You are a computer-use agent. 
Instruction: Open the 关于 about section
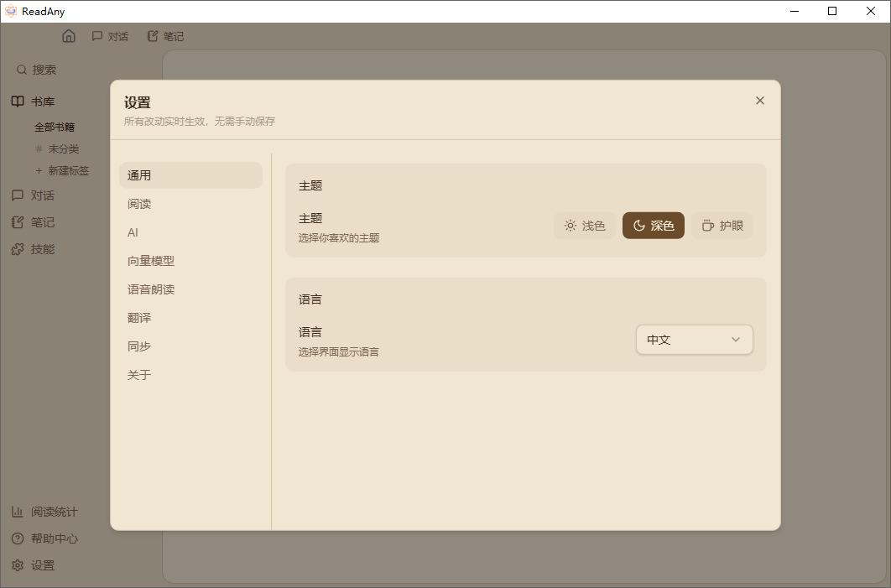[138, 374]
